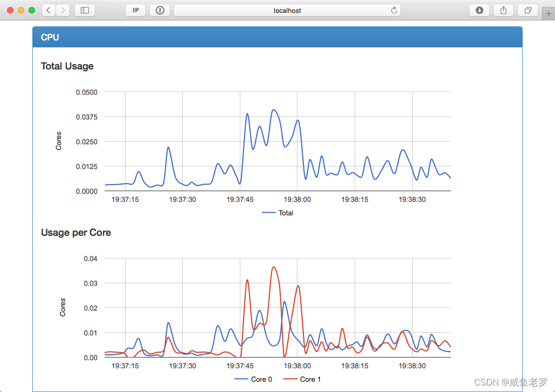Click the Usage per Core heading

(x=75, y=233)
